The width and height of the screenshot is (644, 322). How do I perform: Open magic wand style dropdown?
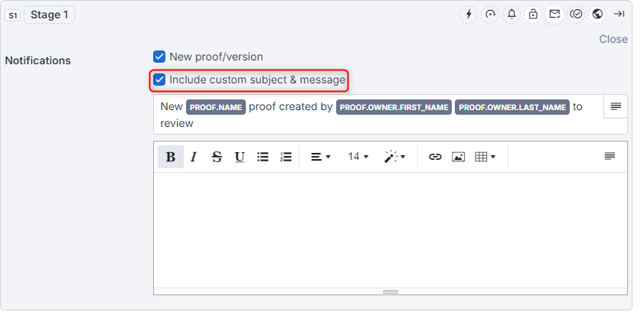[394, 157]
